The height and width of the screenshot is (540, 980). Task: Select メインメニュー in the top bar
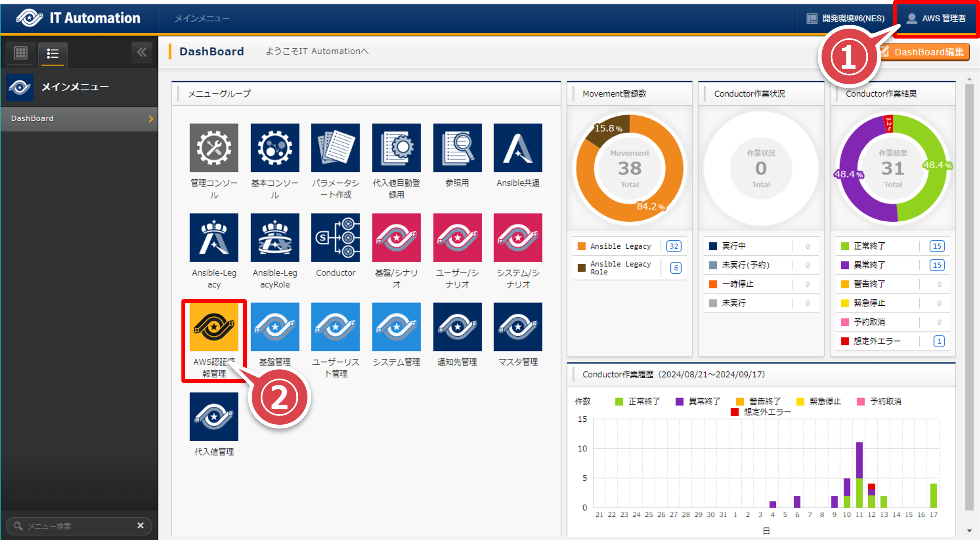pyautogui.click(x=202, y=18)
